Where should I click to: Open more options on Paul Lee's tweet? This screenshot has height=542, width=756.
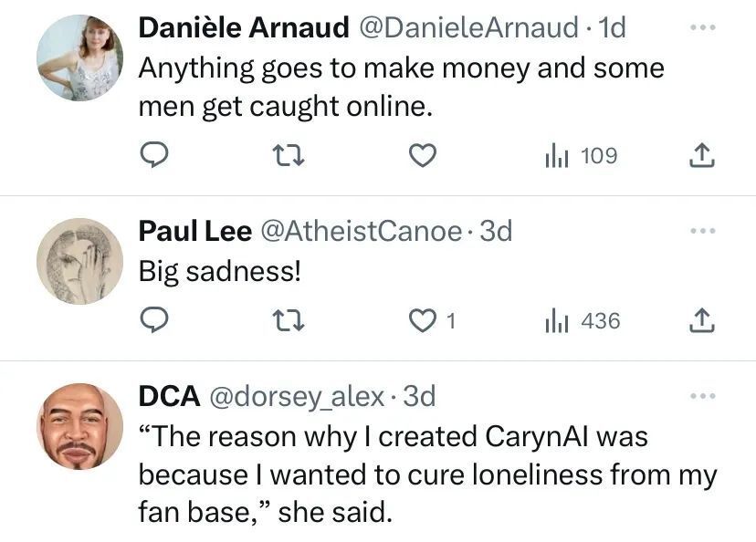(x=700, y=232)
